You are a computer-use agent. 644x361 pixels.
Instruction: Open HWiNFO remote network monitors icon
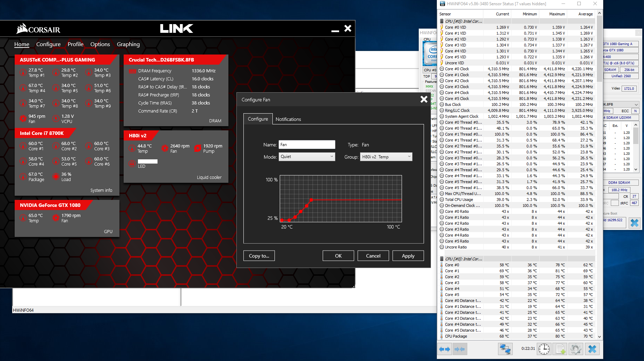pos(505,349)
